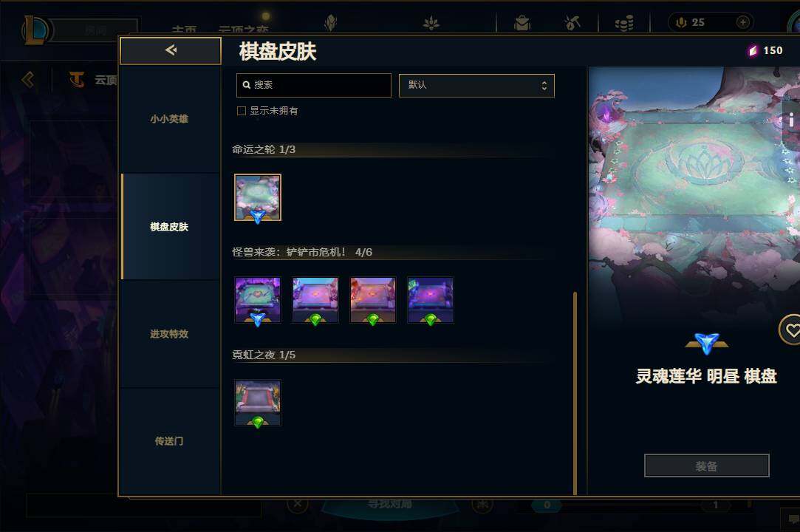Enable the 显示未拥有 checkbox
The image size is (800, 532).
(242, 111)
